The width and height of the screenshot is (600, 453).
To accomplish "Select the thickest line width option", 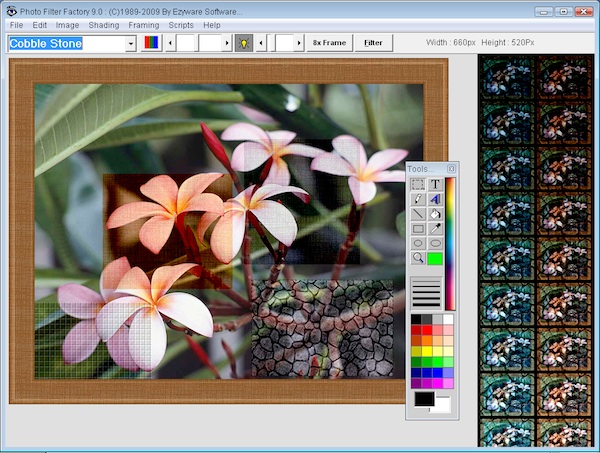I will (x=427, y=304).
